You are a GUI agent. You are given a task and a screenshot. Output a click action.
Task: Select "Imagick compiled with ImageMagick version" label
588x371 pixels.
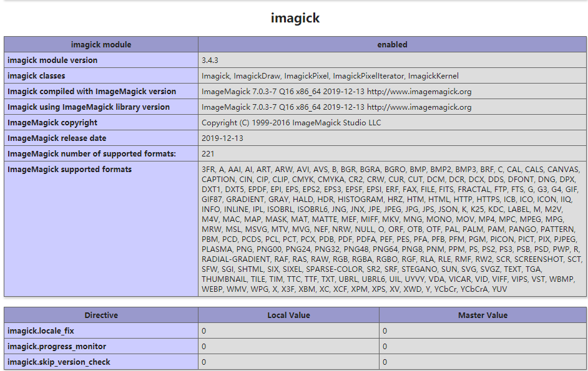click(92, 92)
